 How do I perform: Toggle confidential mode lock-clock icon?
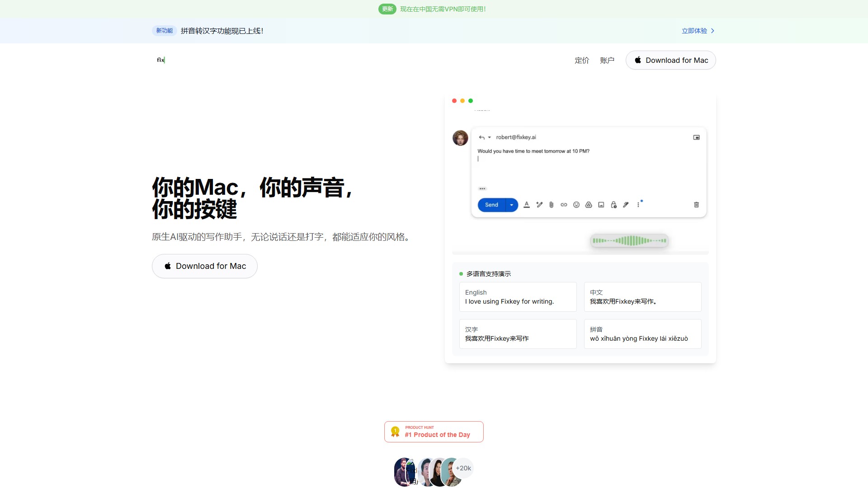[x=613, y=205]
